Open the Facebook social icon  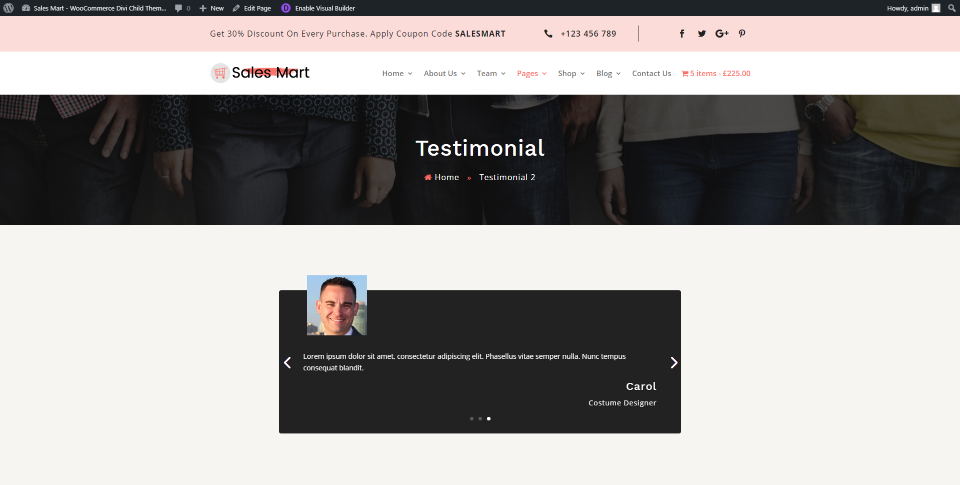coord(681,34)
